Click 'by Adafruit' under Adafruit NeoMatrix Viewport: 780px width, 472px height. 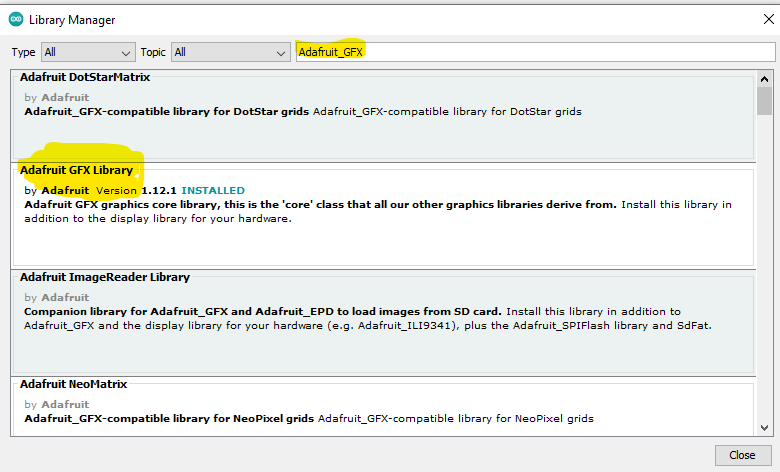pyautogui.click(x=57, y=404)
